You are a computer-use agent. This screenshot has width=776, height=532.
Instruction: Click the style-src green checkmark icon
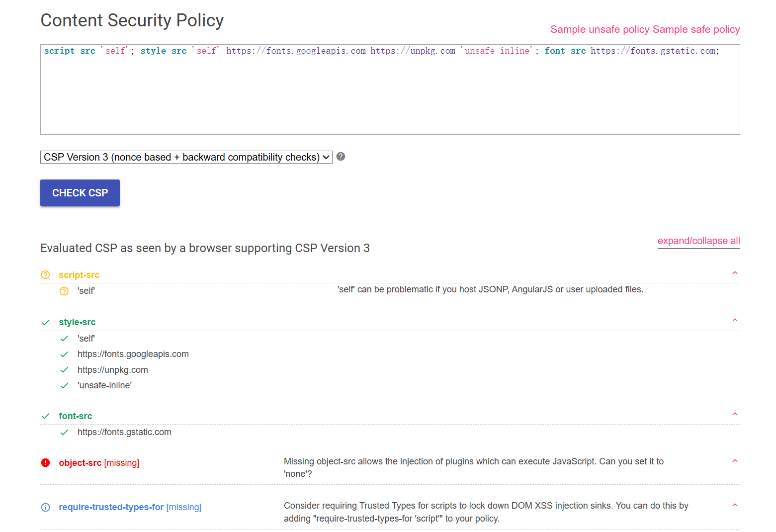pos(46,323)
